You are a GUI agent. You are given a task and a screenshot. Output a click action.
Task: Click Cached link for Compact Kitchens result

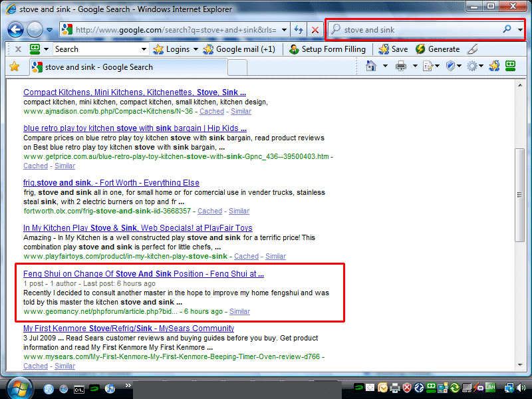[x=212, y=112]
